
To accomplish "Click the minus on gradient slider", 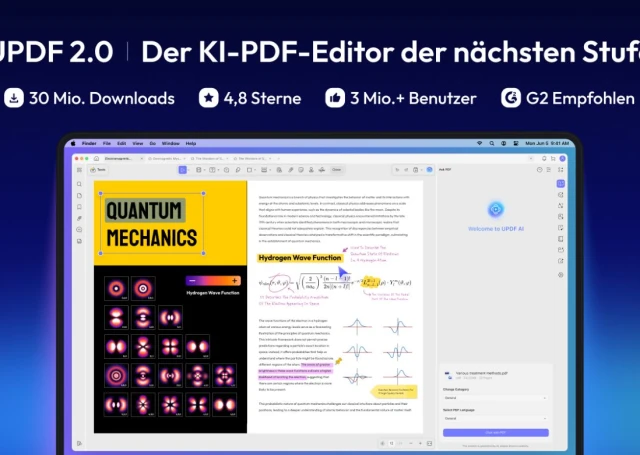I will (x=192, y=281).
